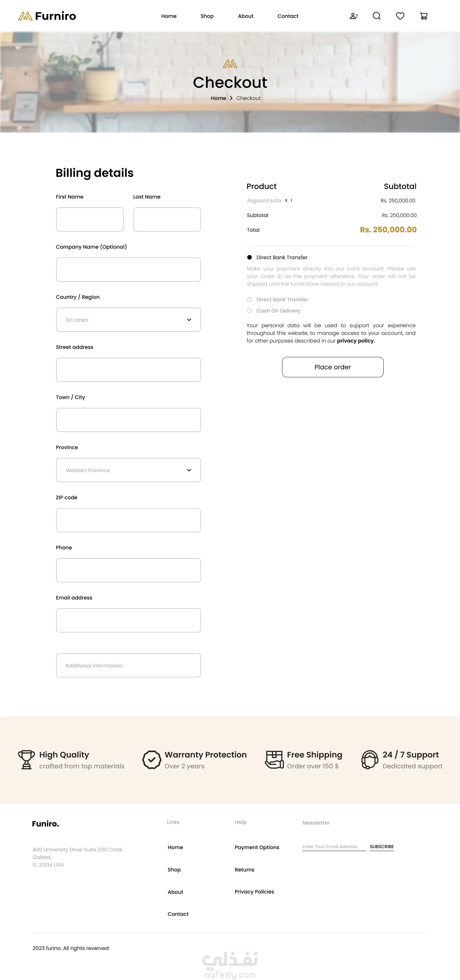Open the shopping cart icon
Image resolution: width=460 pixels, height=980 pixels.
[x=424, y=16]
